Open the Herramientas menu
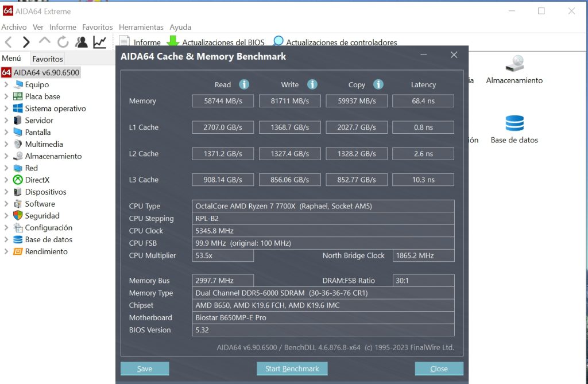 pyautogui.click(x=141, y=27)
